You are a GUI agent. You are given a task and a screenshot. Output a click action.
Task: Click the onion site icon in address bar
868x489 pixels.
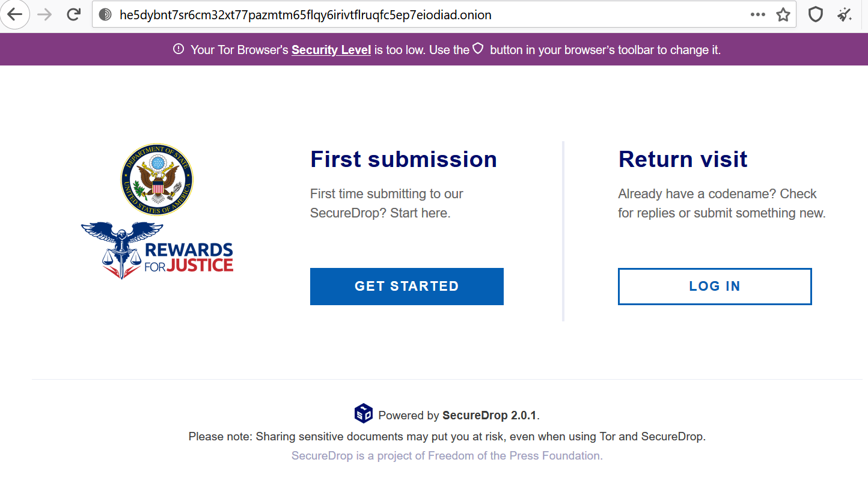(105, 15)
